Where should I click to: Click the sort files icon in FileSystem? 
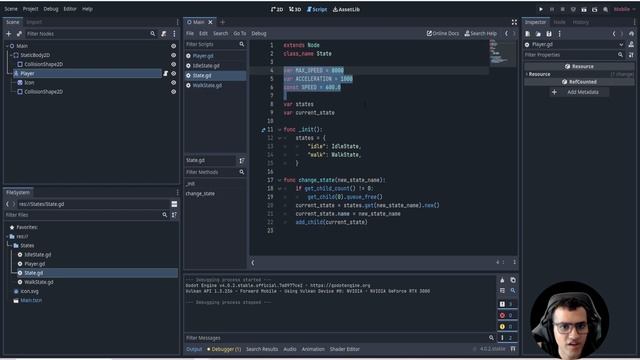(x=174, y=215)
